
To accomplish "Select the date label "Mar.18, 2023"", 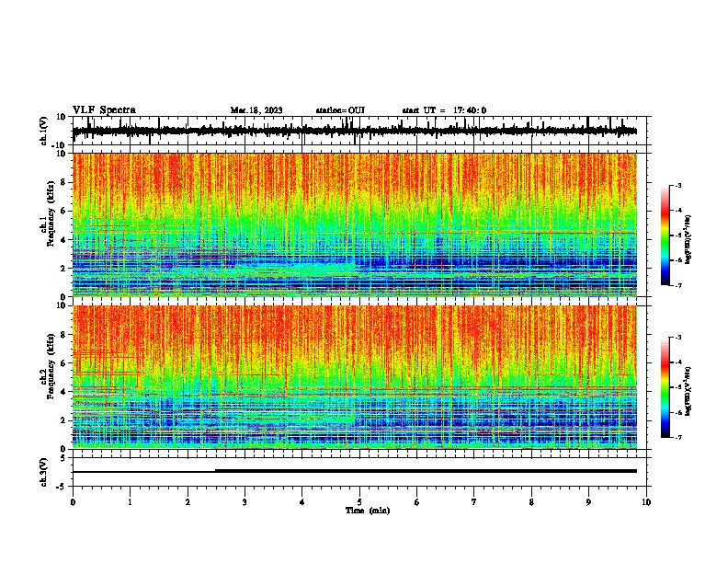I will point(256,110).
